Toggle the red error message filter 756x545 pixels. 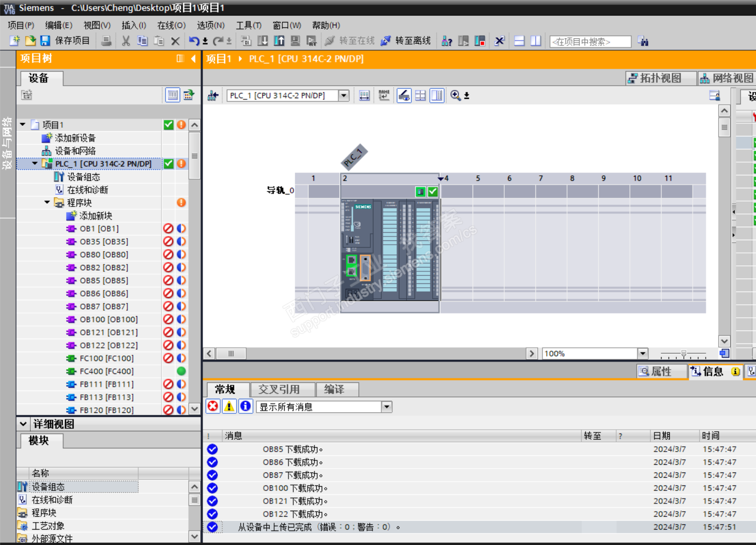point(213,406)
